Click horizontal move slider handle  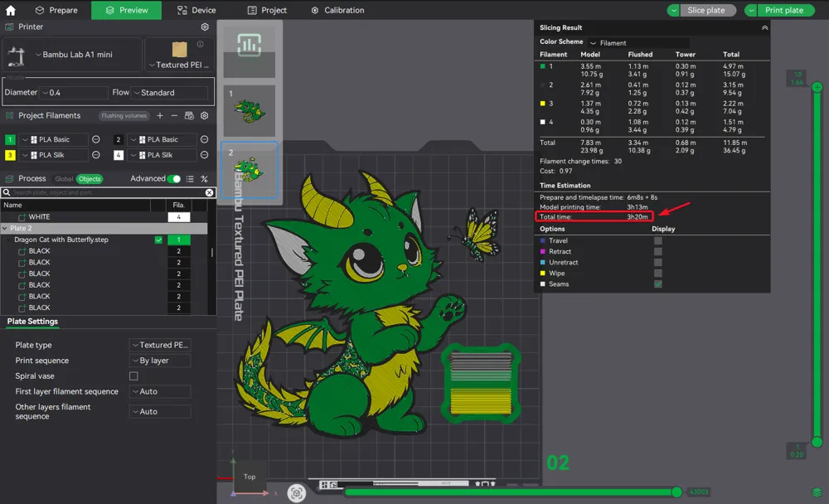[x=676, y=492]
